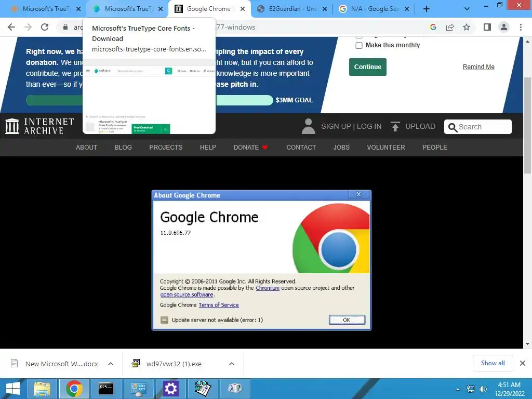Switch to the second Microsoft's TrueType tab
The width and height of the screenshot is (532, 399).
click(127, 9)
